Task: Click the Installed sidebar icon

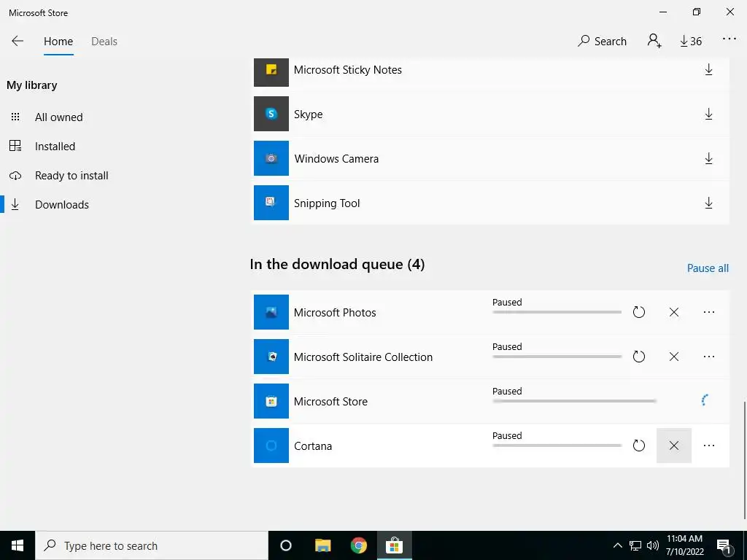Action: (15, 146)
